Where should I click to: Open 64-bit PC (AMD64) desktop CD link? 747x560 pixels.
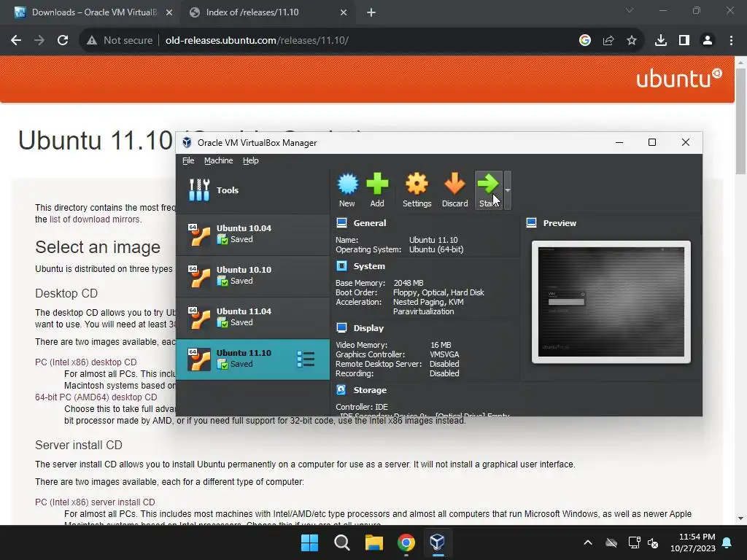(x=96, y=397)
